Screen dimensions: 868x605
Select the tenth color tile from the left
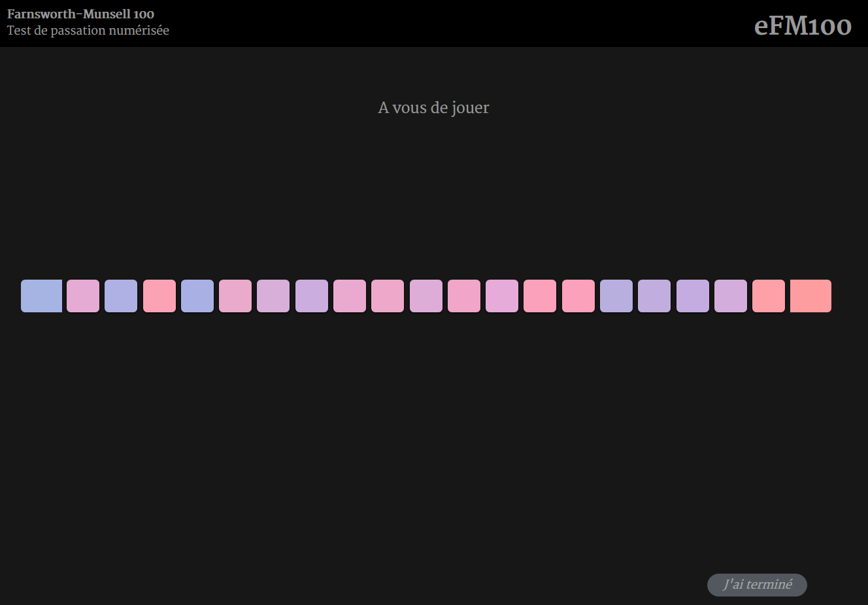tap(388, 296)
